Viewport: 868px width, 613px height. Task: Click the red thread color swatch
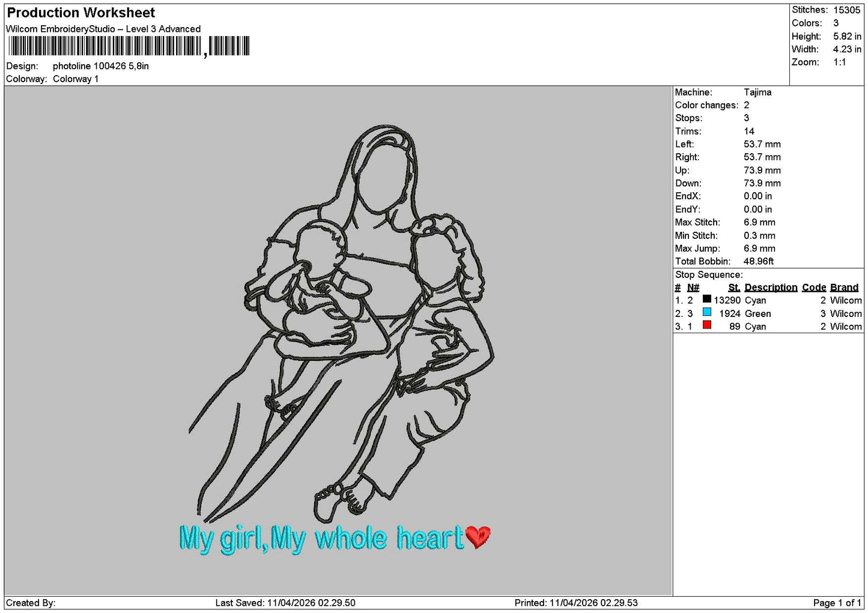click(707, 325)
